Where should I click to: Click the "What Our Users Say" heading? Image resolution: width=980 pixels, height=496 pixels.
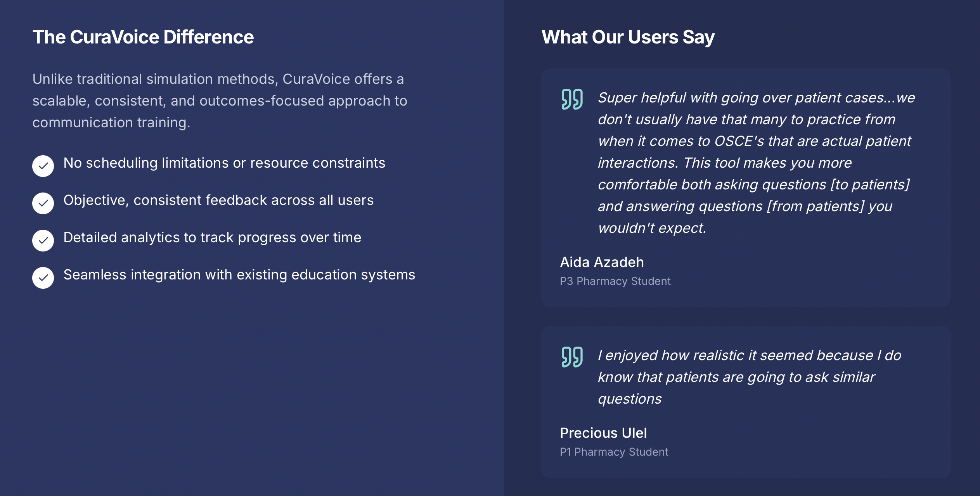coord(628,37)
